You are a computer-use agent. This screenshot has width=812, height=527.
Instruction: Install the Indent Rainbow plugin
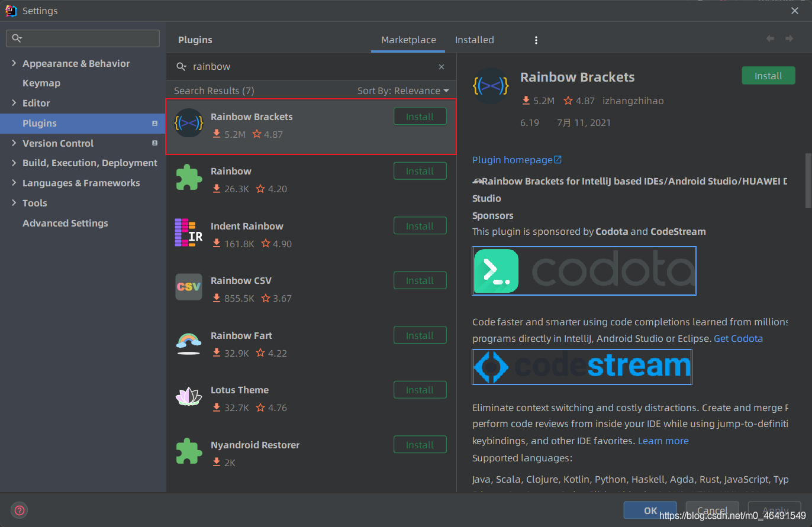[x=420, y=226]
